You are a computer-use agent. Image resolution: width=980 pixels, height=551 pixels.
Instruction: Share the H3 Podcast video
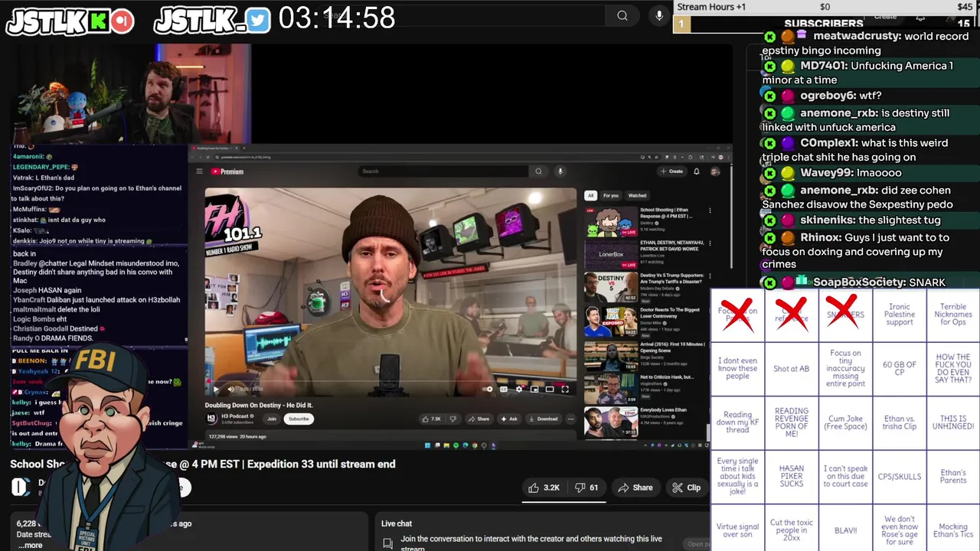tap(479, 419)
